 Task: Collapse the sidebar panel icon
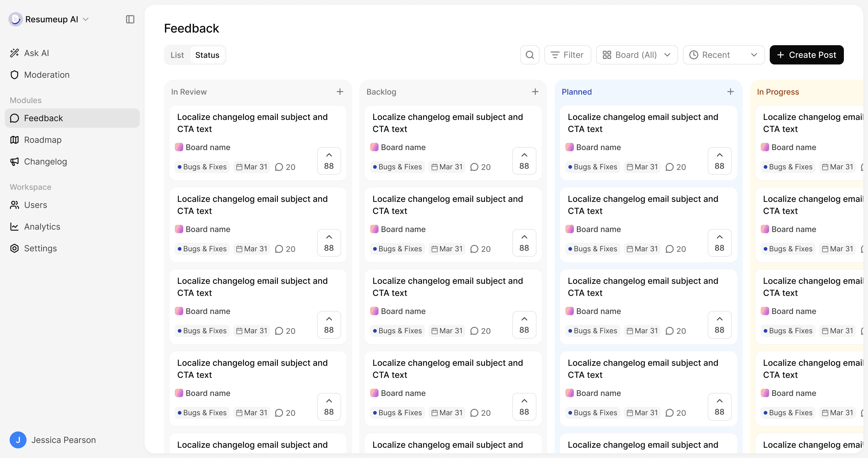click(130, 19)
